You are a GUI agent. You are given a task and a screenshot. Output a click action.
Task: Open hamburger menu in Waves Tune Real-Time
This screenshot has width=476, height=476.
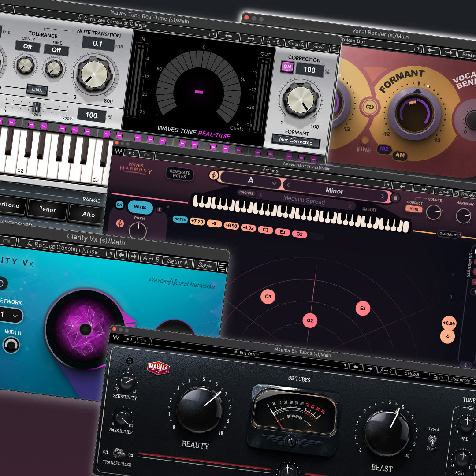click(334, 48)
